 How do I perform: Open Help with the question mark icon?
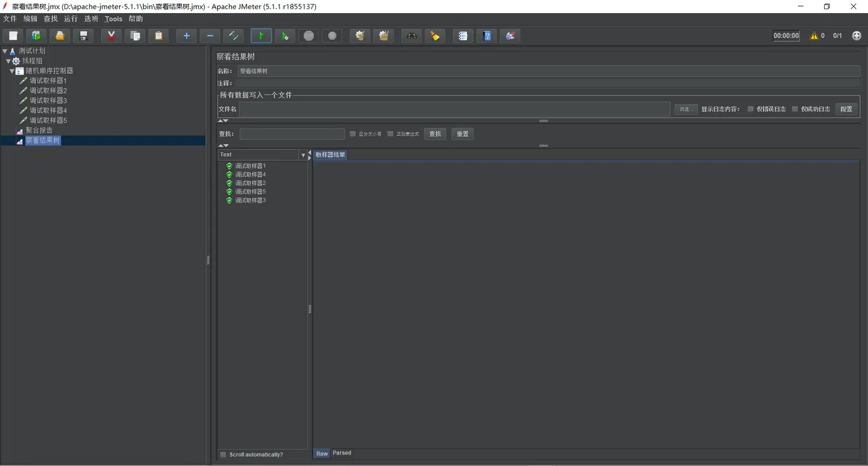click(x=486, y=36)
